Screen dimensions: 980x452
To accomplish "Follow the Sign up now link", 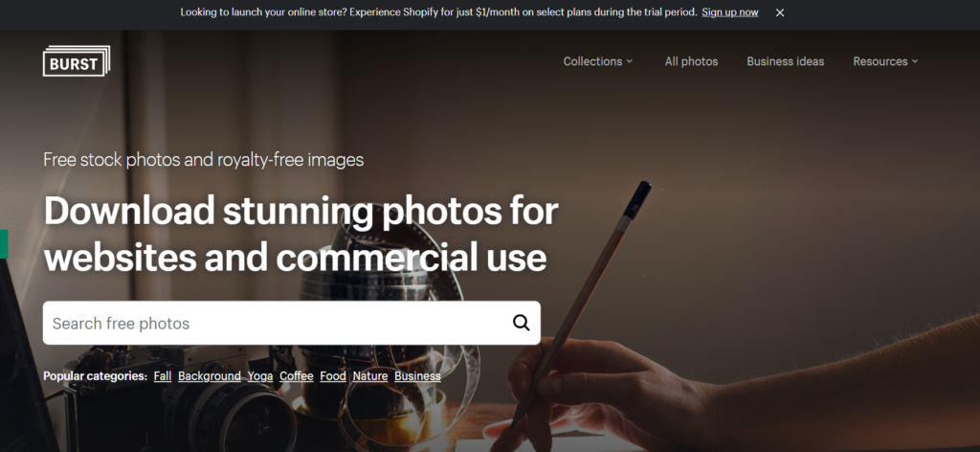I will pyautogui.click(x=730, y=12).
